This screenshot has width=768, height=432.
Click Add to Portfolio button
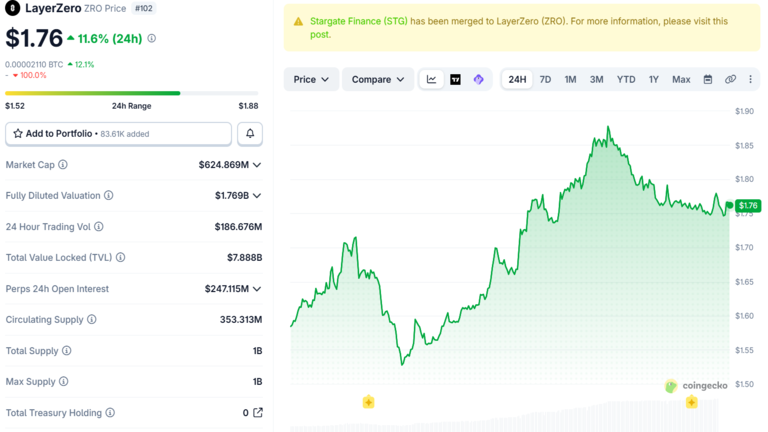coord(119,134)
